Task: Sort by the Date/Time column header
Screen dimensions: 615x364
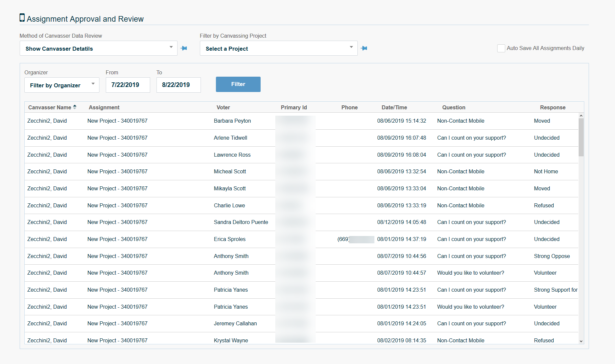Action: [x=394, y=107]
